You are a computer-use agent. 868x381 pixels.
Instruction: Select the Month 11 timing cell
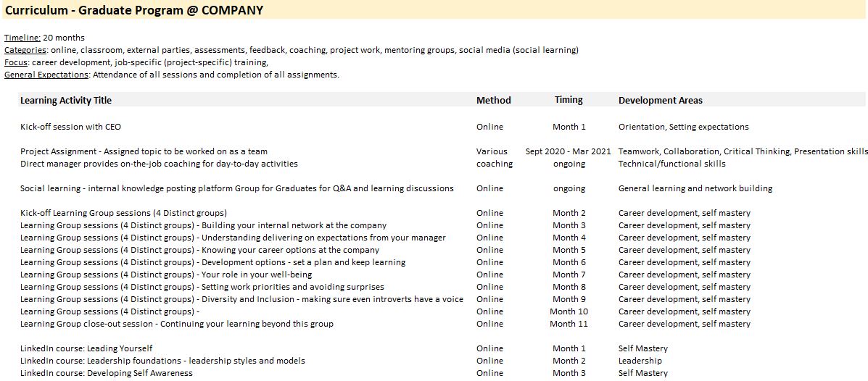569,324
